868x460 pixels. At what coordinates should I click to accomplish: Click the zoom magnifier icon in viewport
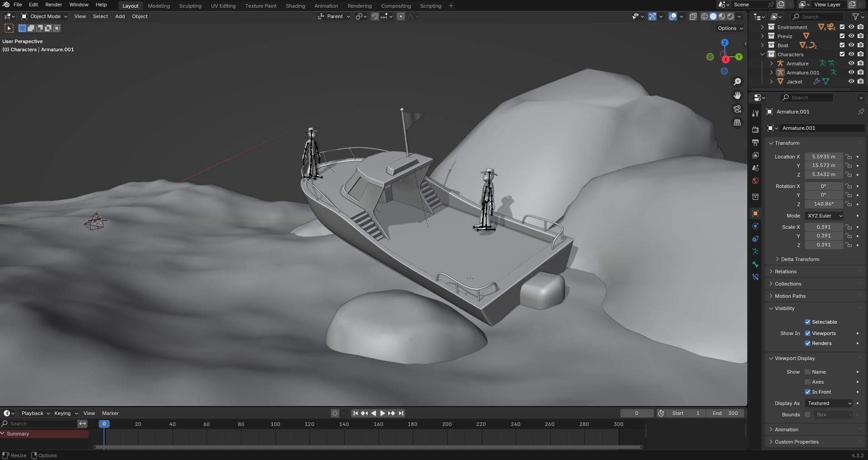click(737, 82)
